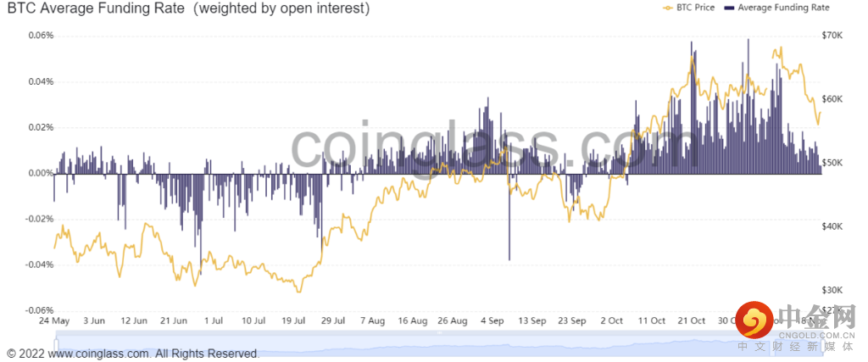Click the -0.04% funding rate axis label
The image size is (868, 362).
tap(39, 265)
